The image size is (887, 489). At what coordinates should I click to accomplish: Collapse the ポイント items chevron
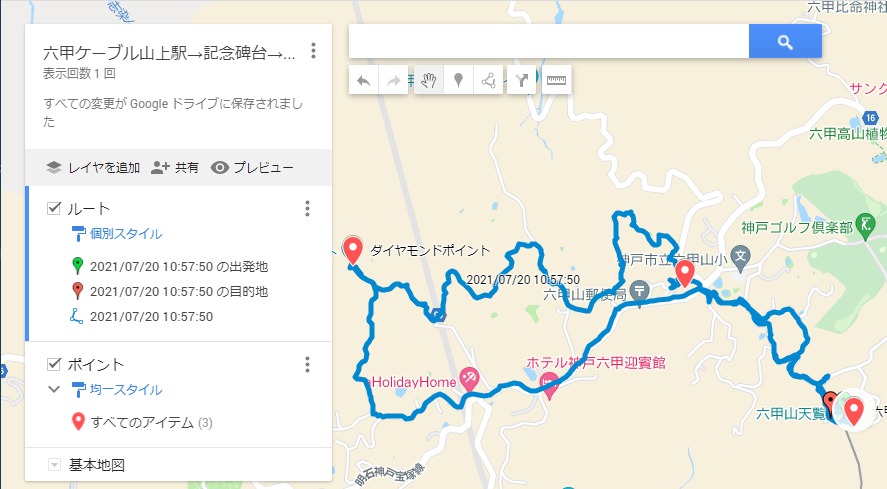(54, 389)
